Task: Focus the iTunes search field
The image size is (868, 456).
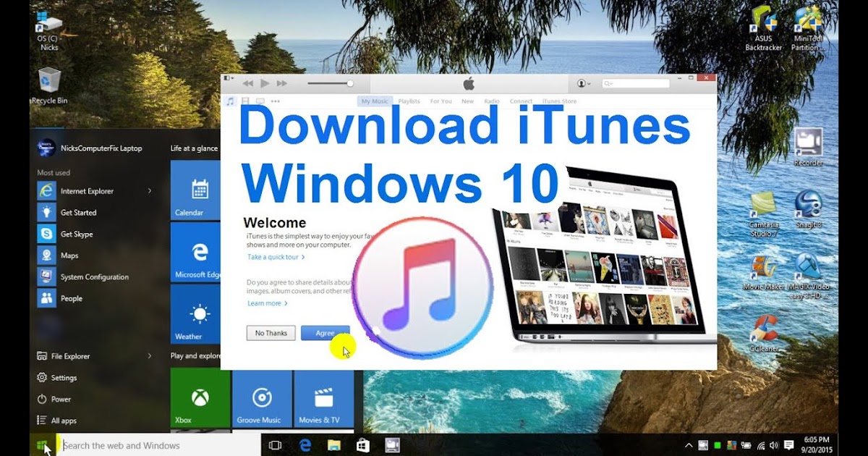Action: 634,84
